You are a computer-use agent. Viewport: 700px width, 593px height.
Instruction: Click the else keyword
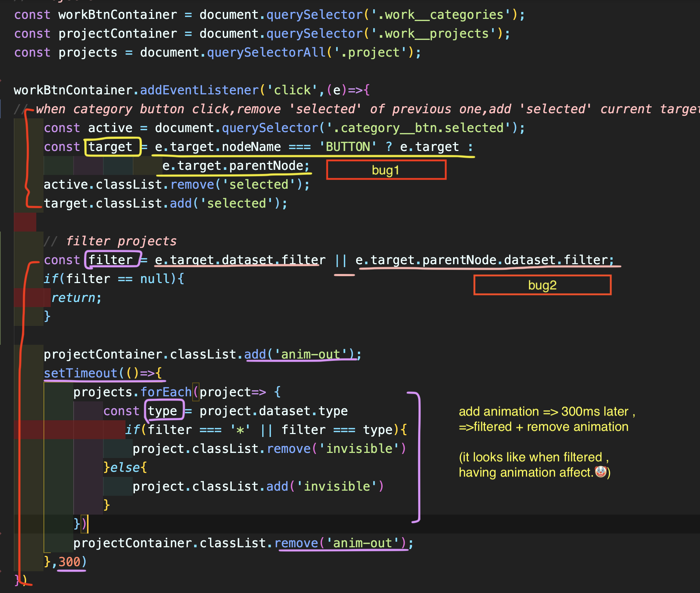point(125,467)
